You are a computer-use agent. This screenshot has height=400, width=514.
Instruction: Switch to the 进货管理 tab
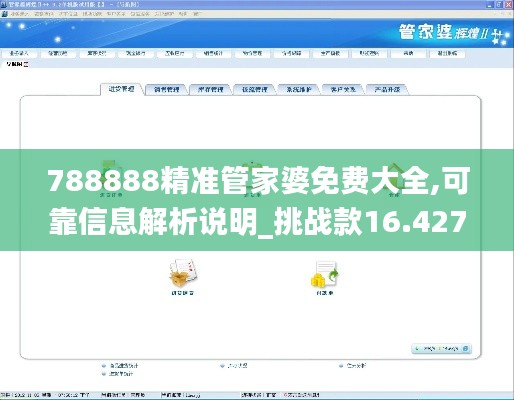click(x=122, y=89)
